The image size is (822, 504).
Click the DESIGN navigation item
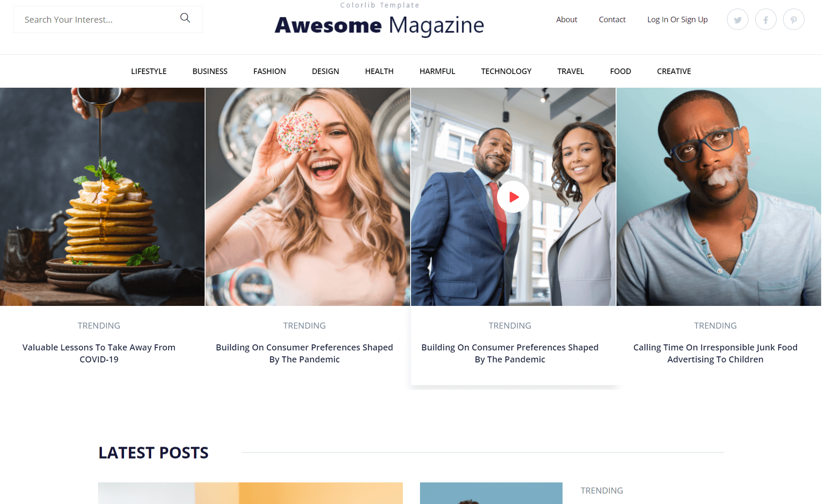pos(326,71)
